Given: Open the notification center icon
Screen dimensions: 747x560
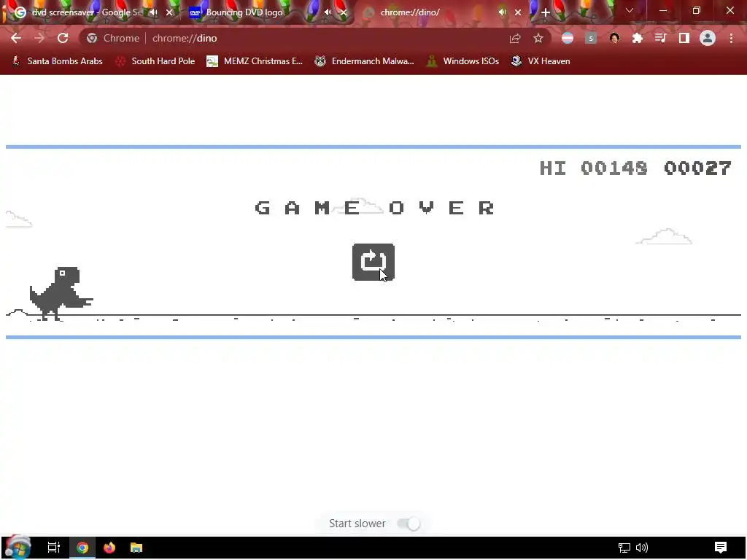Looking at the screenshot, I should tap(721, 548).
